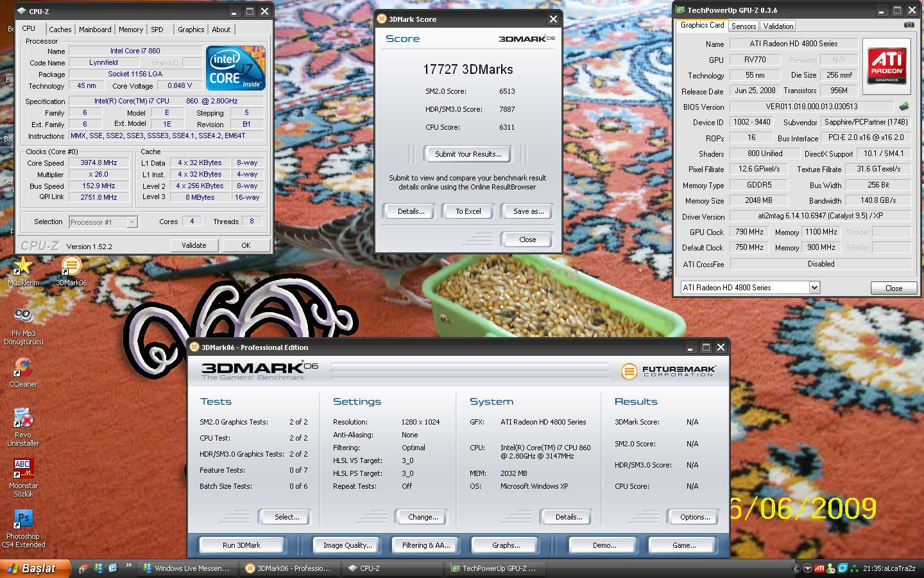Click the ATI icon in system tray
This screenshot has height=578, width=924.
coord(819,568)
